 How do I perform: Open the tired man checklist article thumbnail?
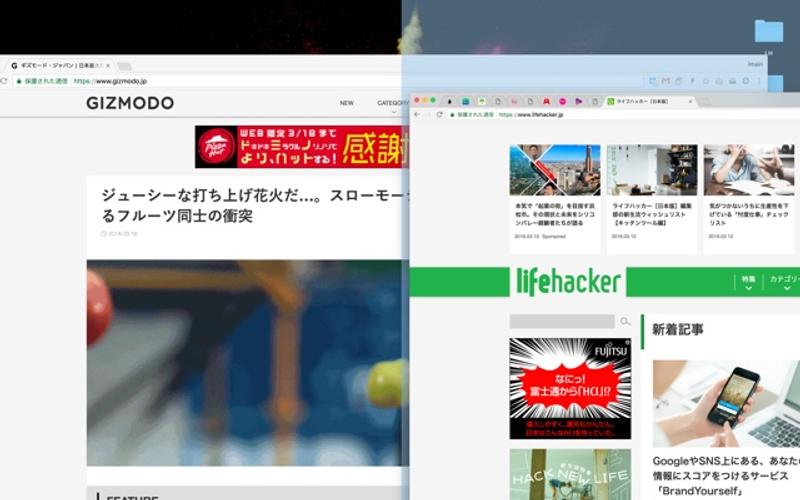[749, 170]
